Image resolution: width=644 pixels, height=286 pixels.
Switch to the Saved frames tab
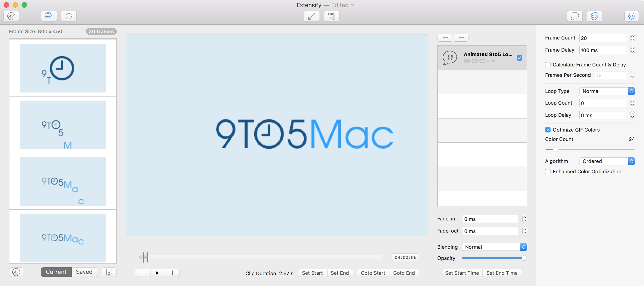tap(84, 272)
